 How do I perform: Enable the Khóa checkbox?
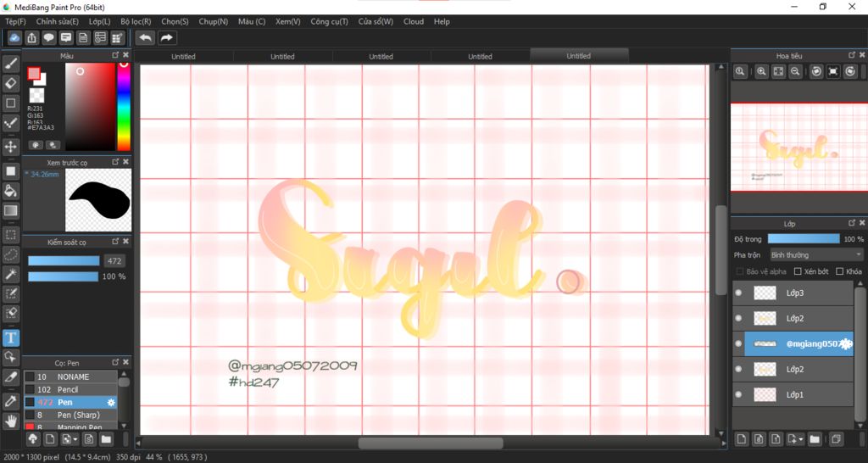coord(840,271)
